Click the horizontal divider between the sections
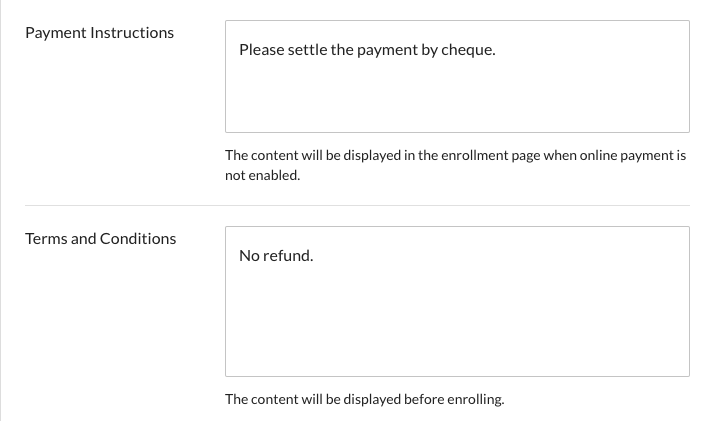This screenshot has height=421, width=709. coord(357,206)
